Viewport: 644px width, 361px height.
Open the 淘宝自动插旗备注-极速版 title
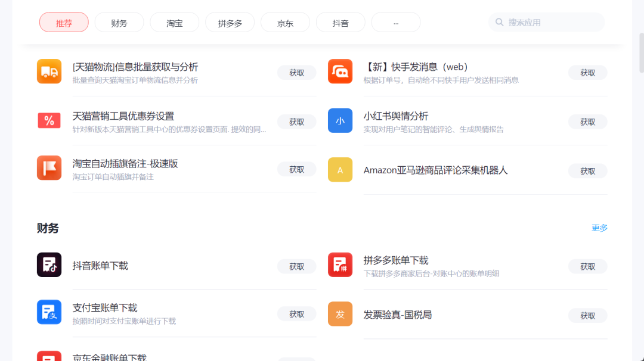(125, 164)
